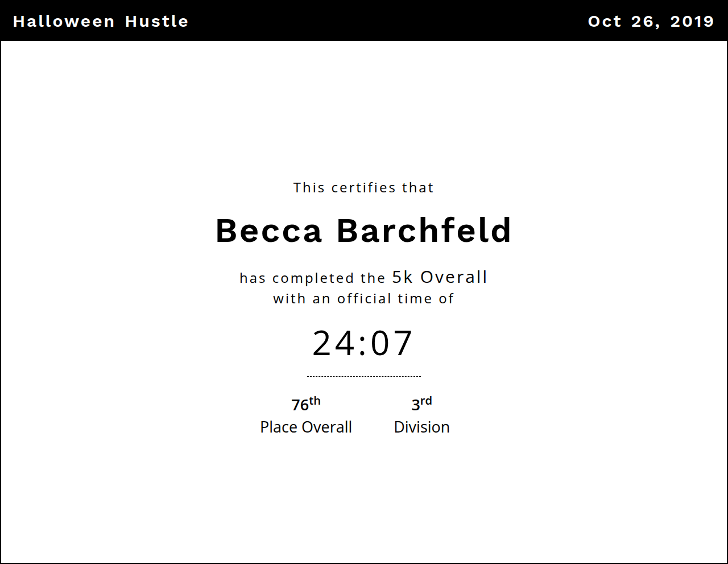
Task: Click the year "2019" in the header
Action: coord(692,21)
